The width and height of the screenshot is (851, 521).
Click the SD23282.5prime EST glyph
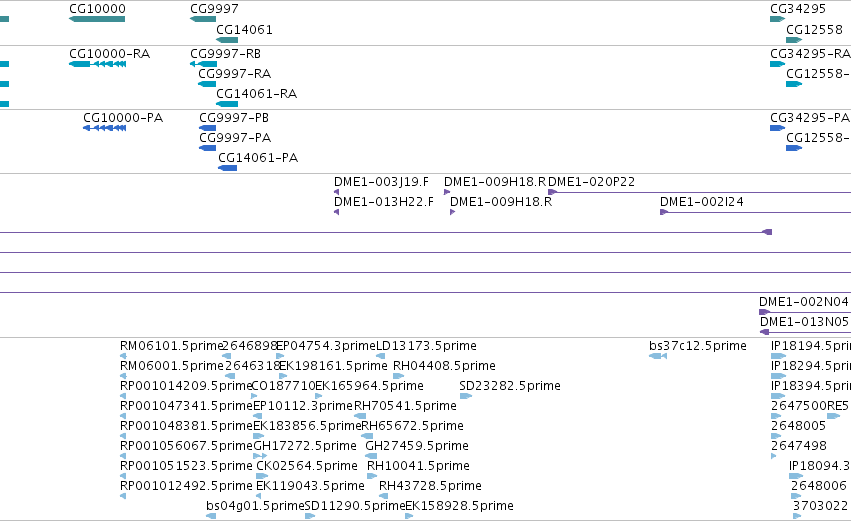coord(466,396)
